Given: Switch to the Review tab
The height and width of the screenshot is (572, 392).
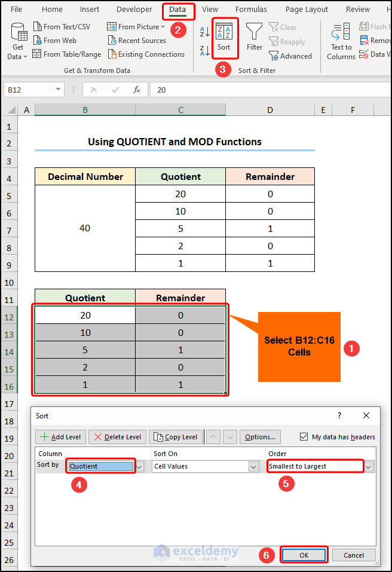Looking at the screenshot, I should (x=358, y=10).
